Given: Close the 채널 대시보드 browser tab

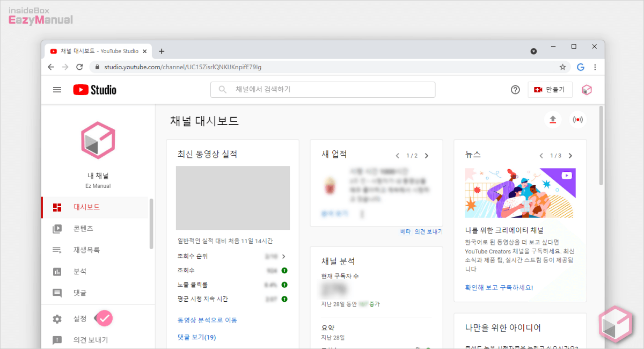Looking at the screenshot, I should coord(145,52).
